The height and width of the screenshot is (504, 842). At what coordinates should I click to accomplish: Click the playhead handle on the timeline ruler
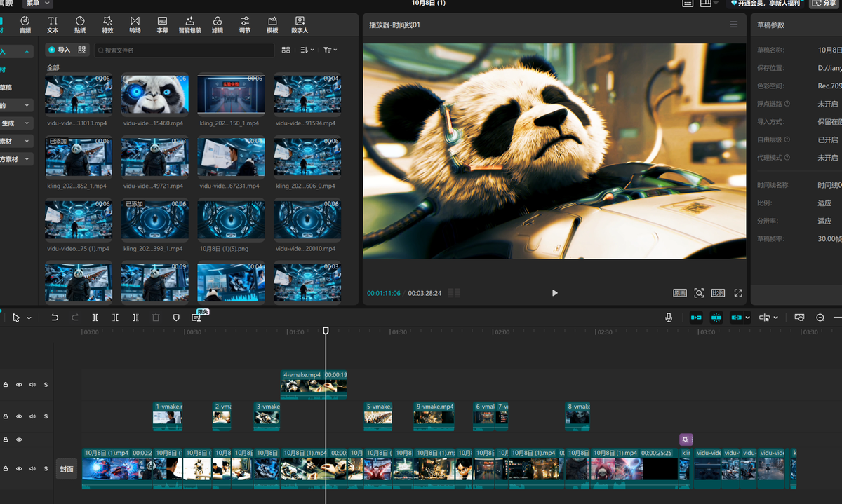(x=326, y=330)
